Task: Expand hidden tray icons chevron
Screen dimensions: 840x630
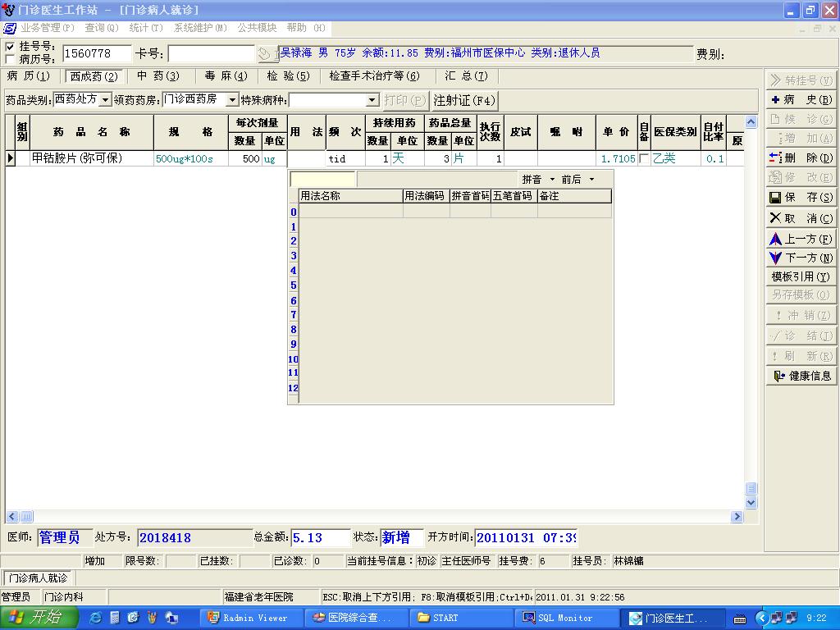Action: [762, 619]
